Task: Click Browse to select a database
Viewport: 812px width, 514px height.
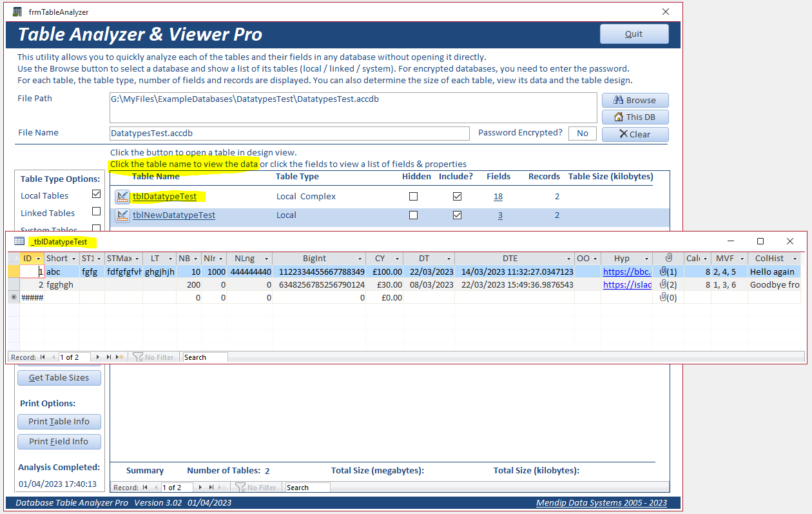Action: click(x=635, y=100)
